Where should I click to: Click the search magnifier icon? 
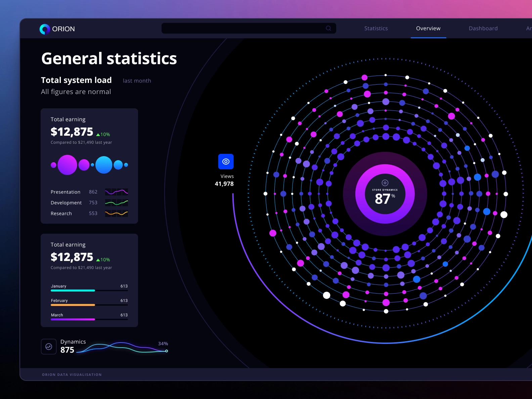pyautogui.click(x=328, y=29)
